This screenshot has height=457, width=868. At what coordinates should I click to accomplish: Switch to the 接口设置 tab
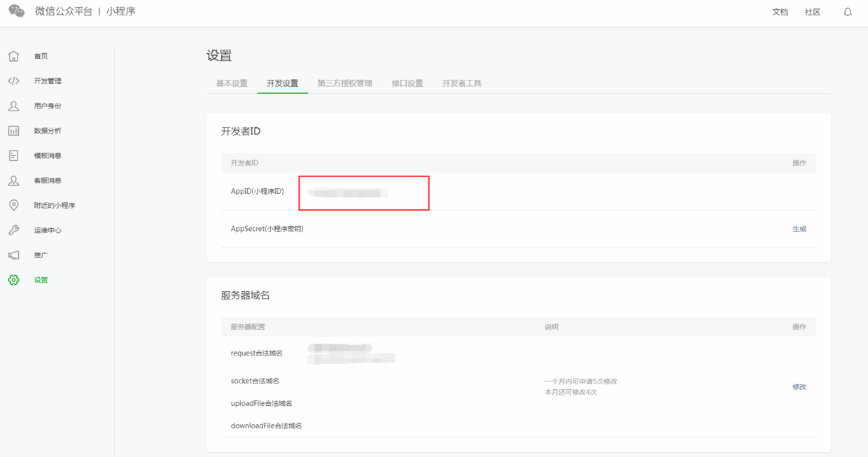click(x=407, y=83)
